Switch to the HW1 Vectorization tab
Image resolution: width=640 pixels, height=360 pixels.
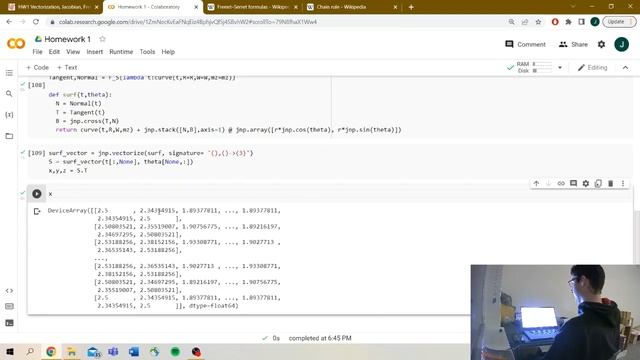[52, 7]
